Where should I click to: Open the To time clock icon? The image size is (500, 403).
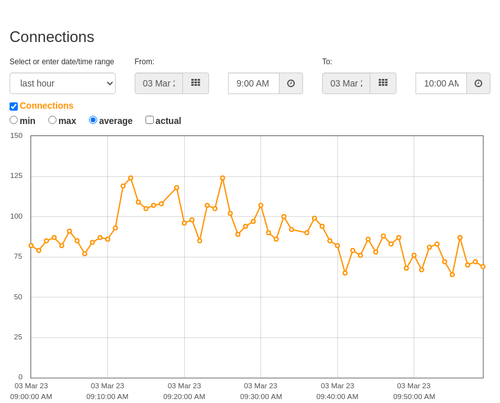coord(478,83)
